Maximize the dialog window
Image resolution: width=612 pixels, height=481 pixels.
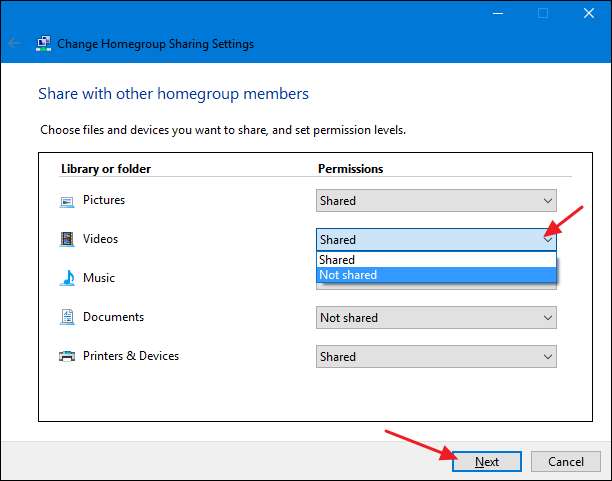(543, 14)
